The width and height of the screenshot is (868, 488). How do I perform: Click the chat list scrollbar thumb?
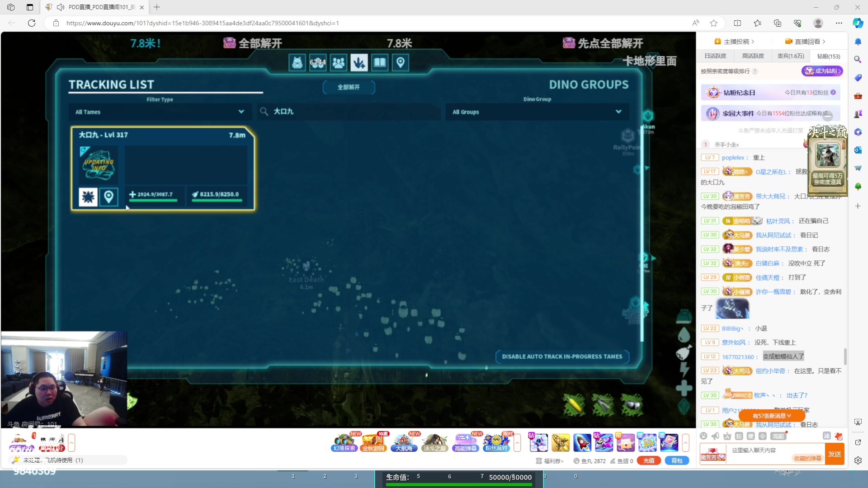tap(845, 356)
